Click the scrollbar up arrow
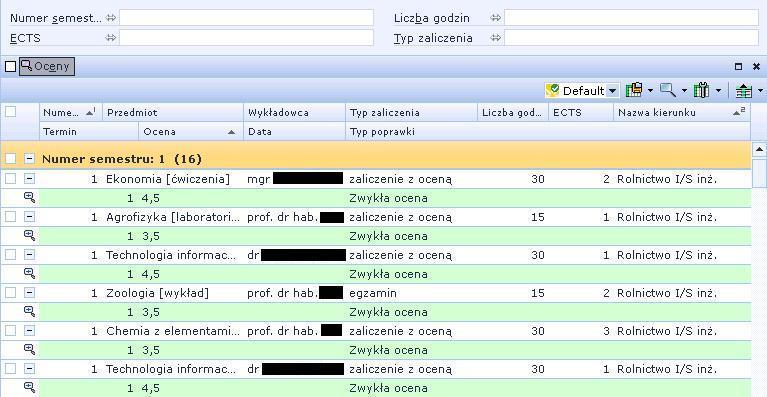767x397 pixels. pyautogui.click(x=759, y=149)
